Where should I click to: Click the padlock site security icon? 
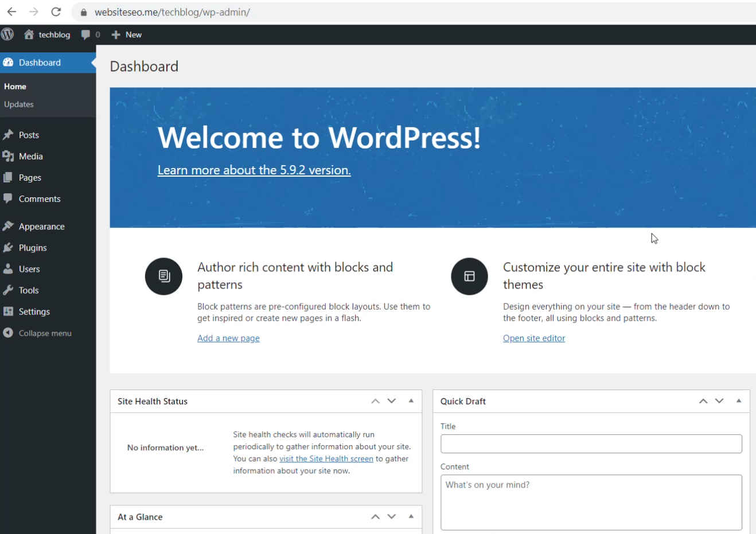(84, 12)
